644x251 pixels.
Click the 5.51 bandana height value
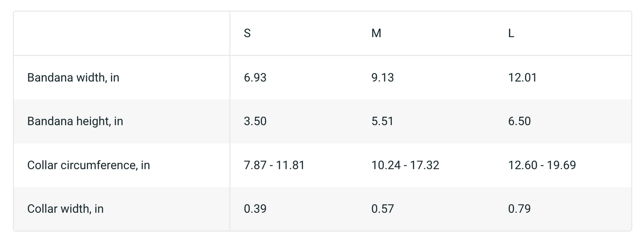pyautogui.click(x=382, y=121)
